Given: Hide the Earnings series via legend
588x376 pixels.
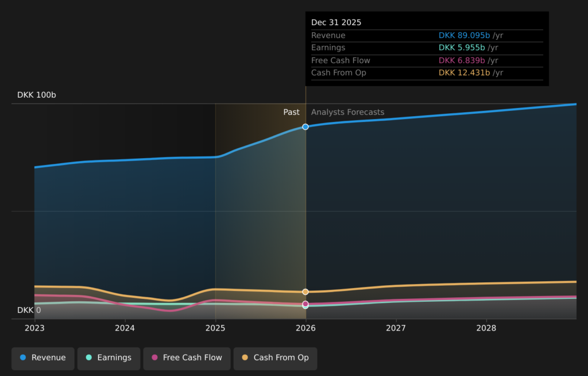Looking at the screenshot, I should (x=109, y=358).
